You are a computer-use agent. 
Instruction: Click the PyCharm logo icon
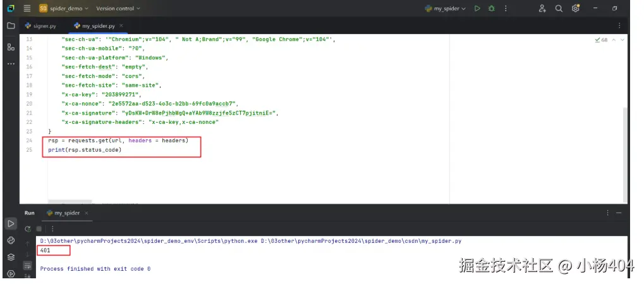click(x=11, y=8)
